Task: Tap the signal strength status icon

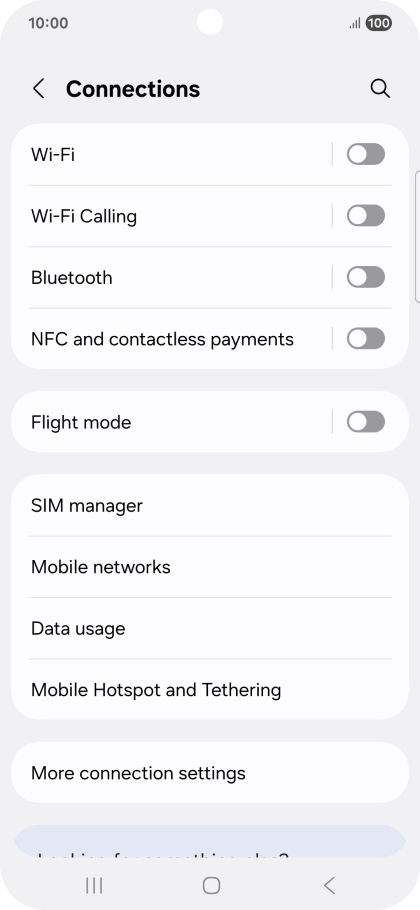Action: tap(354, 24)
